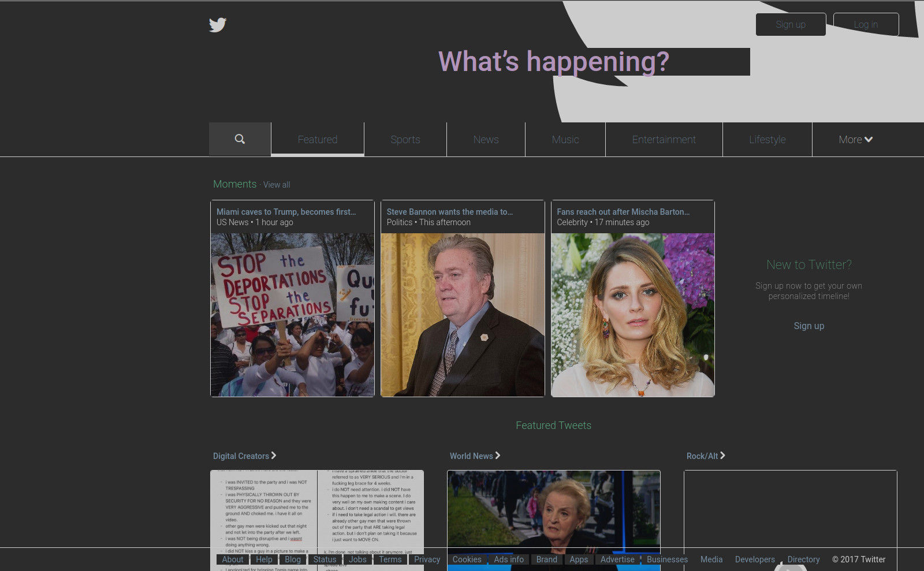924x571 pixels.
Task: Expand the Rock/Alt category
Action: point(706,456)
